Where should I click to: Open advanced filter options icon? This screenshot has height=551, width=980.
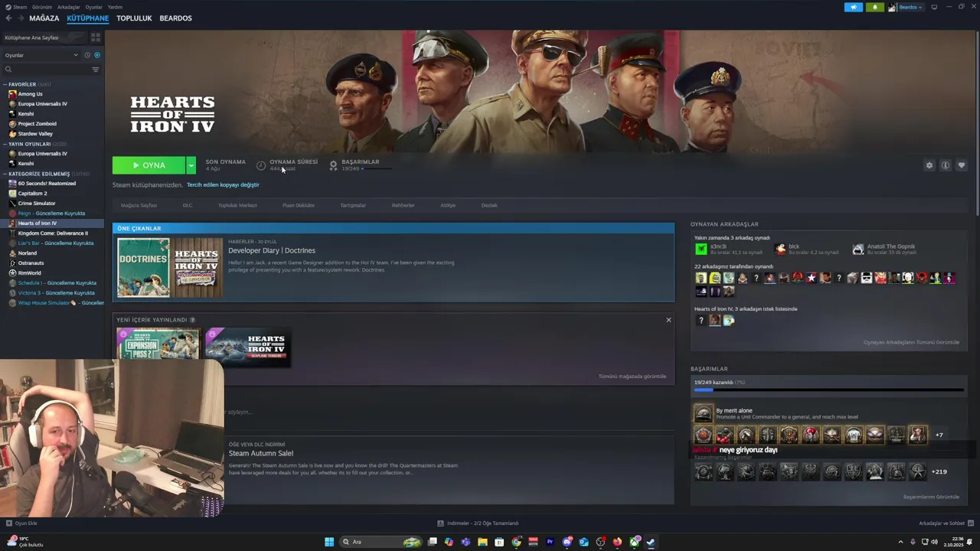pos(96,70)
